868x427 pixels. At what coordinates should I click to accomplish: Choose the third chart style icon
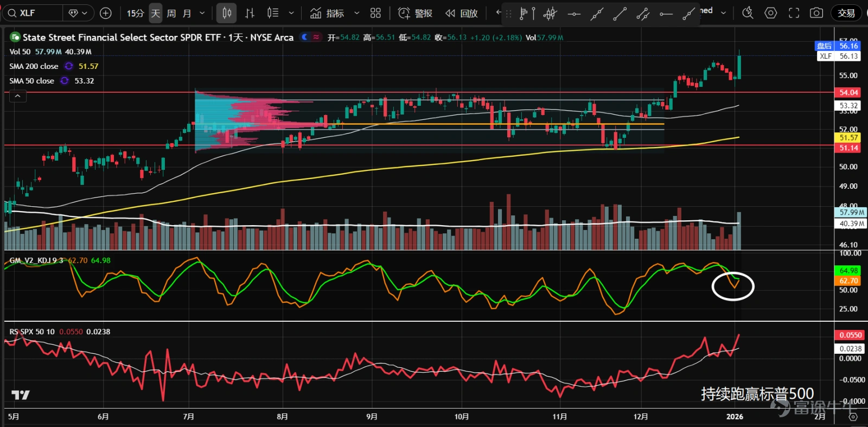click(x=273, y=13)
